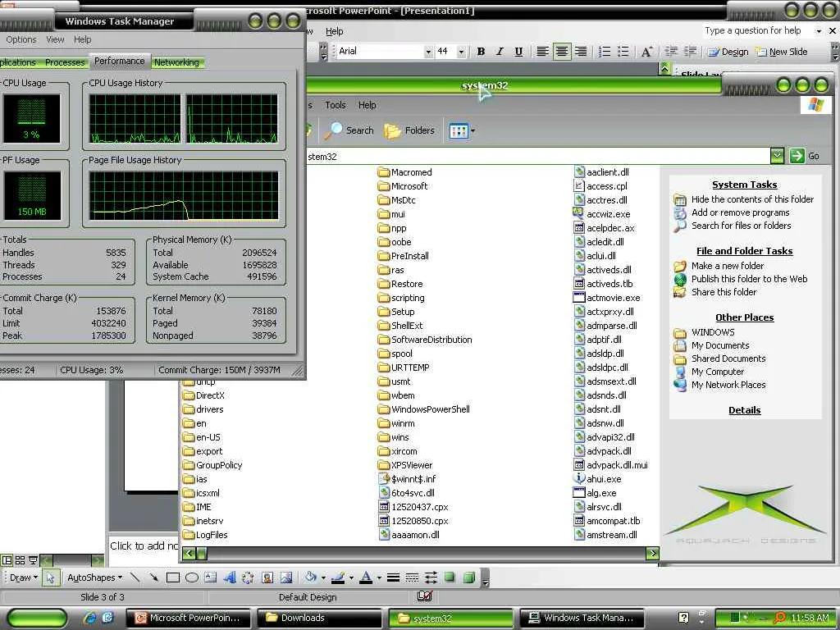Click 'Add or remove programs' link

[x=740, y=212]
